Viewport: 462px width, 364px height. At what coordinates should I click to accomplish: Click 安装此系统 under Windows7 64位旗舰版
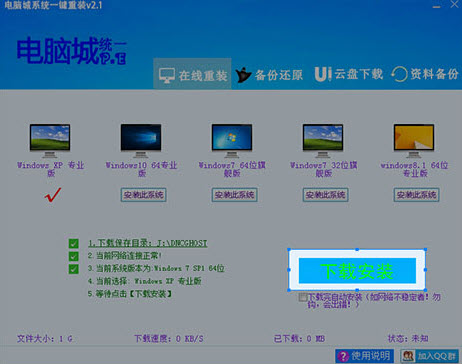pos(234,195)
